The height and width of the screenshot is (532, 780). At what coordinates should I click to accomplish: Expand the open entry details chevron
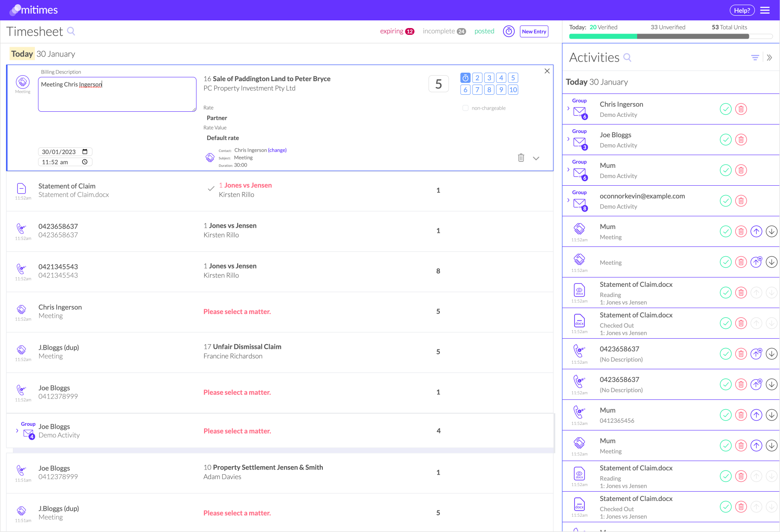[536, 158]
